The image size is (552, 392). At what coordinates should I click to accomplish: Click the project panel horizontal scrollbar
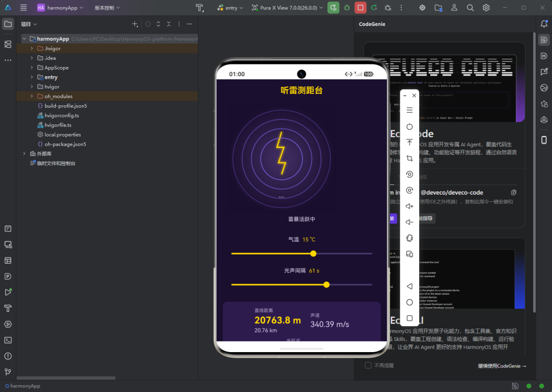pyautogui.click(x=66, y=378)
